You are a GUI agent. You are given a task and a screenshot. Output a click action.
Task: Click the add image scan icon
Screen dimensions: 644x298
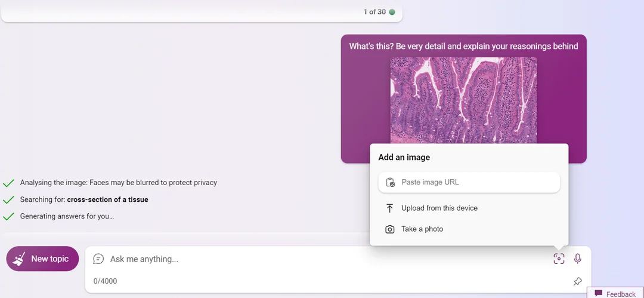pos(559,259)
